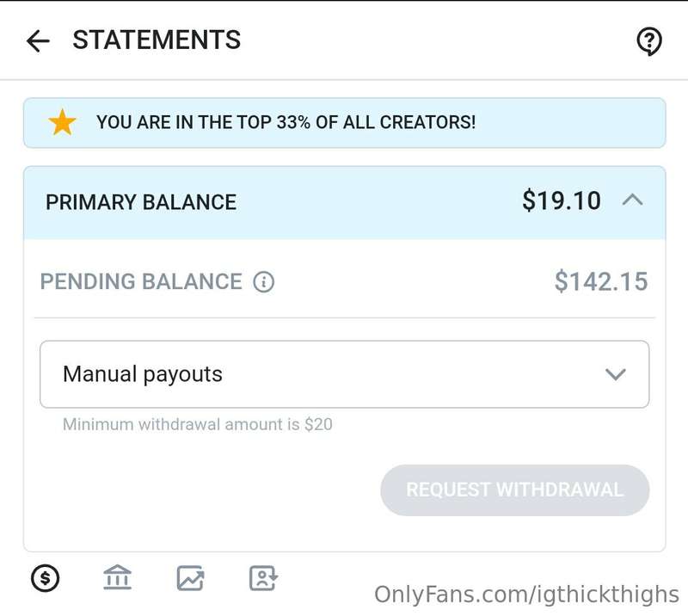Click the Request Withdrawal button

tap(514, 490)
